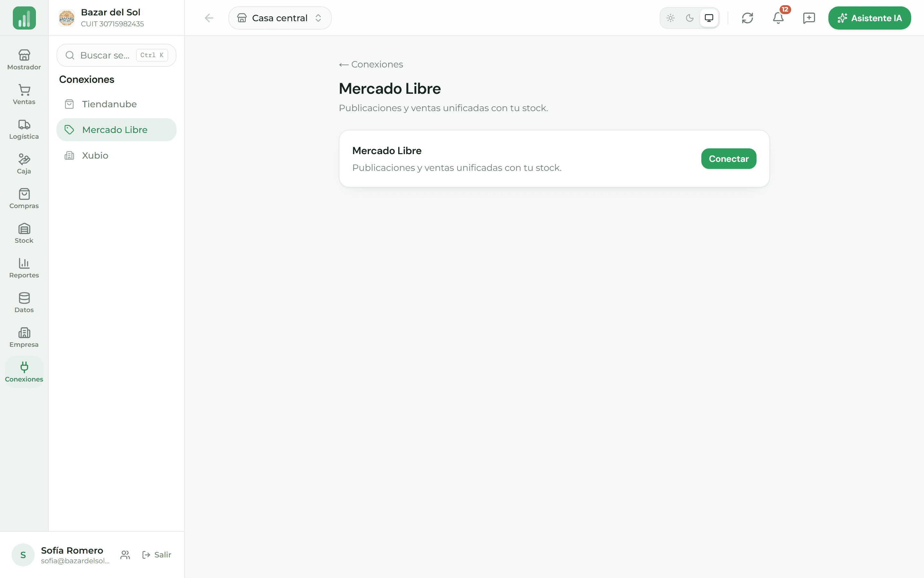Screen dimensions: 924x578
Task: Click the CUIT 30715982435 text
Action: 112,24
